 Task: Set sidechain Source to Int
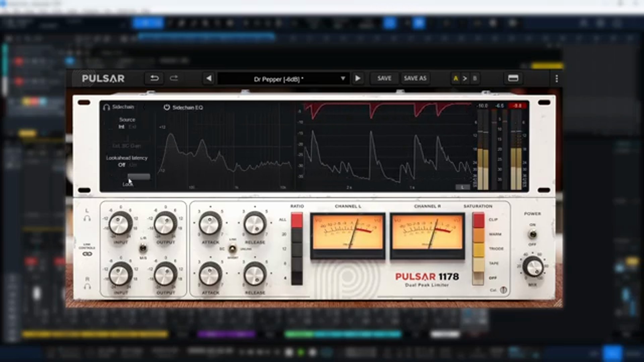point(121,127)
